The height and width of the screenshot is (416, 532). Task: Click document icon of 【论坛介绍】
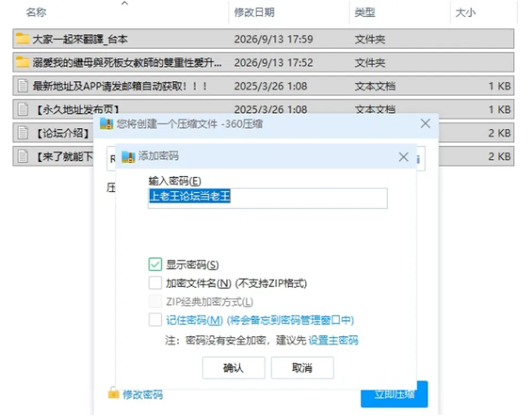23,132
